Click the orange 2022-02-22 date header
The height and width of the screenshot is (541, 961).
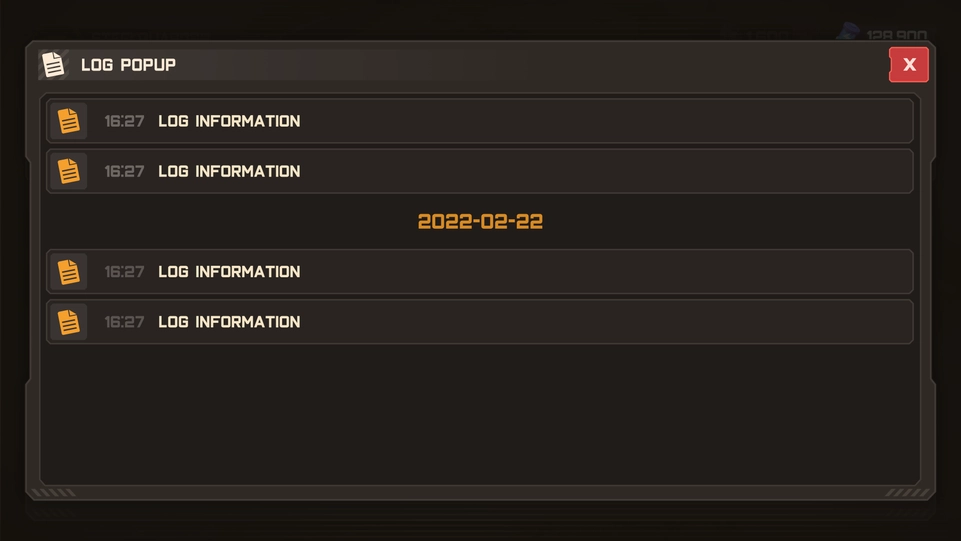click(x=480, y=221)
